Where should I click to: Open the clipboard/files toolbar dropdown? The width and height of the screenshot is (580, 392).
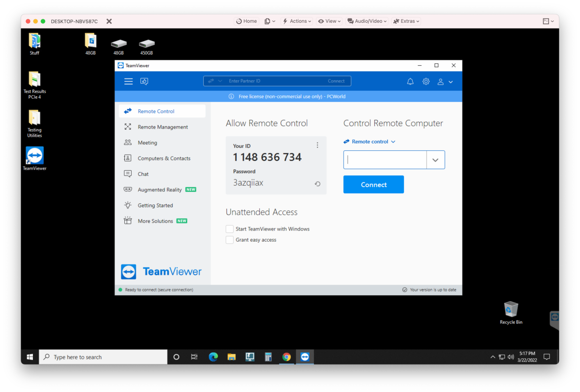[x=269, y=21]
